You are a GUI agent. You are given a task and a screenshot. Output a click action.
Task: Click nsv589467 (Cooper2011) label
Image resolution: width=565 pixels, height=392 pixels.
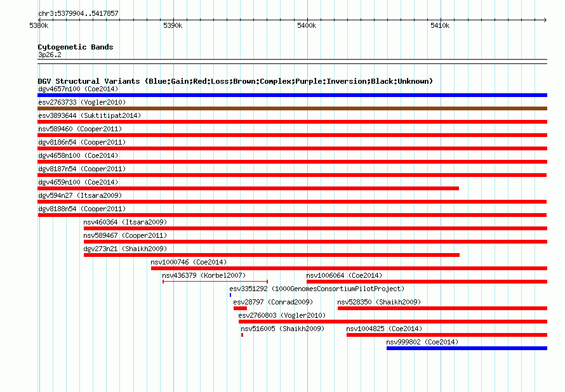pyautogui.click(x=126, y=235)
